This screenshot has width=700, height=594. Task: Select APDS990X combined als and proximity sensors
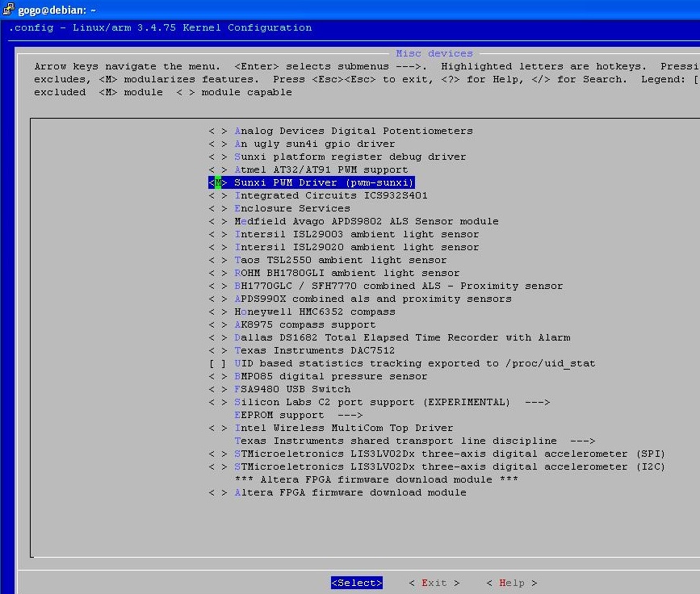[x=373, y=299]
